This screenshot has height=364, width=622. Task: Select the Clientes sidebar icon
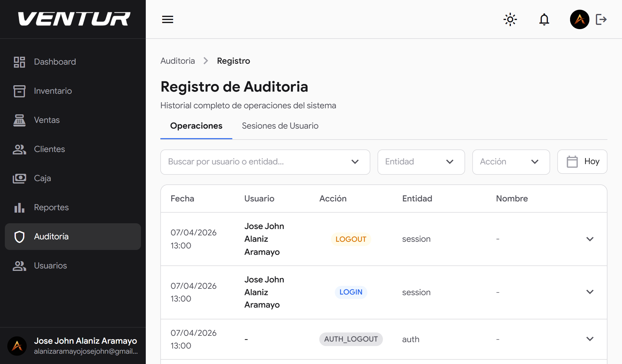tap(19, 149)
